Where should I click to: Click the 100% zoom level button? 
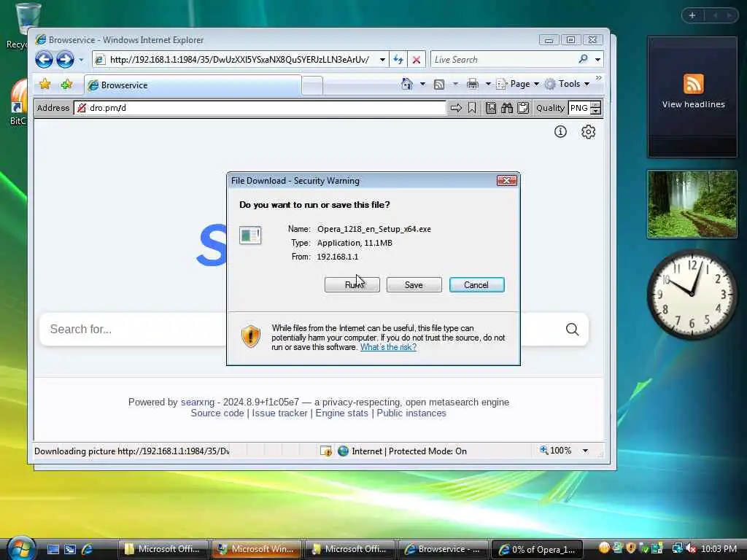pyautogui.click(x=555, y=451)
